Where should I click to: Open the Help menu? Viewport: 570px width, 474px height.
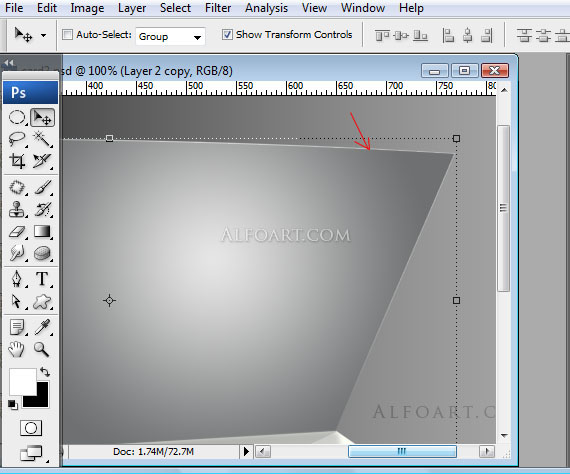411,8
